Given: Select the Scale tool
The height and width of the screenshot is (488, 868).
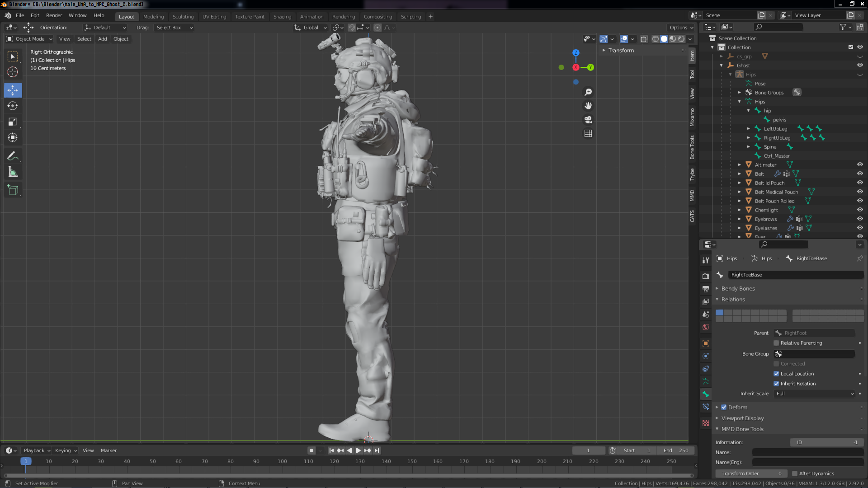Looking at the screenshot, I should pyautogui.click(x=13, y=122).
